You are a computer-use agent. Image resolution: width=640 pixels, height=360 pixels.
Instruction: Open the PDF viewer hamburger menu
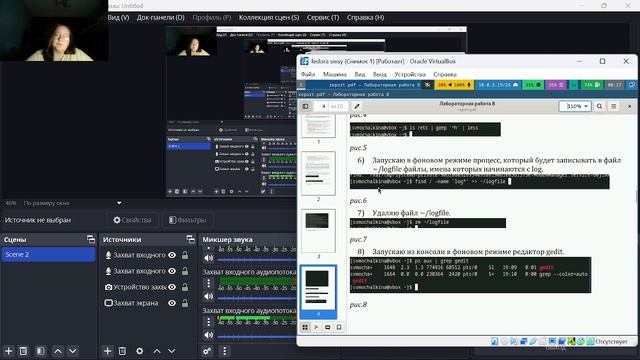tap(613, 106)
